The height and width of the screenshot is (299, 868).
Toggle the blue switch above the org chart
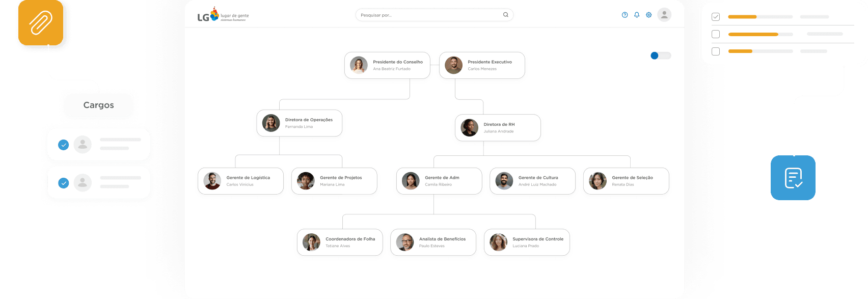(661, 56)
